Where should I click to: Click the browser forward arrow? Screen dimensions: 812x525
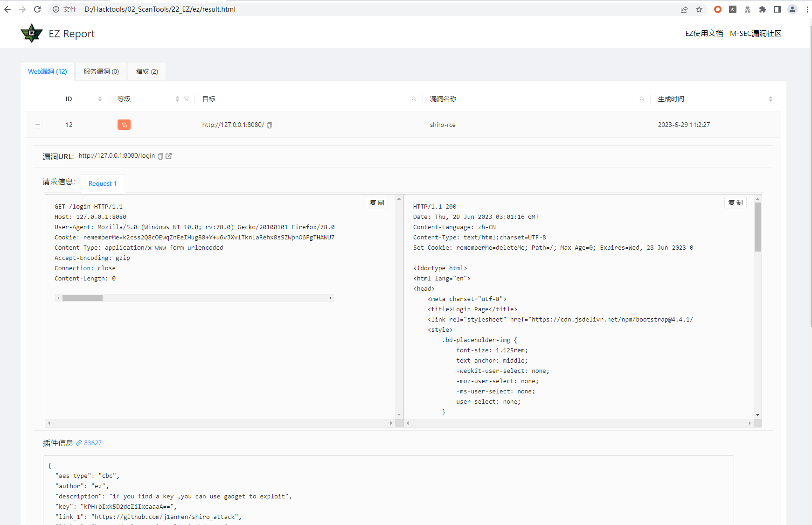pos(22,9)
